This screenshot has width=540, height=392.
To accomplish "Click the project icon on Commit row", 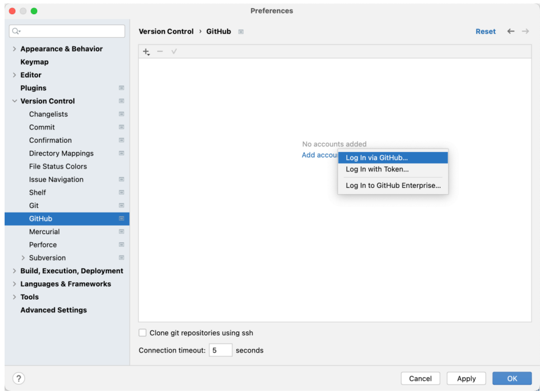I will (x=121, y=127).
